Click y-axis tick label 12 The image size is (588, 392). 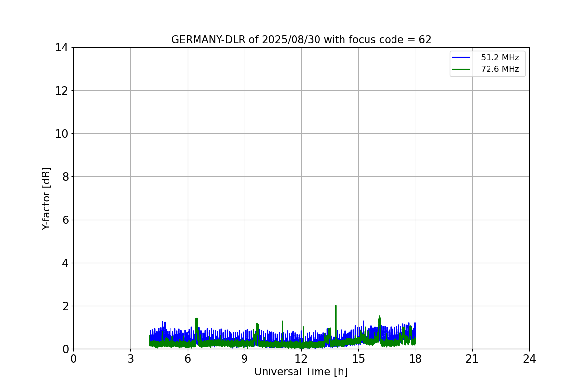click(x=61, y=91)
